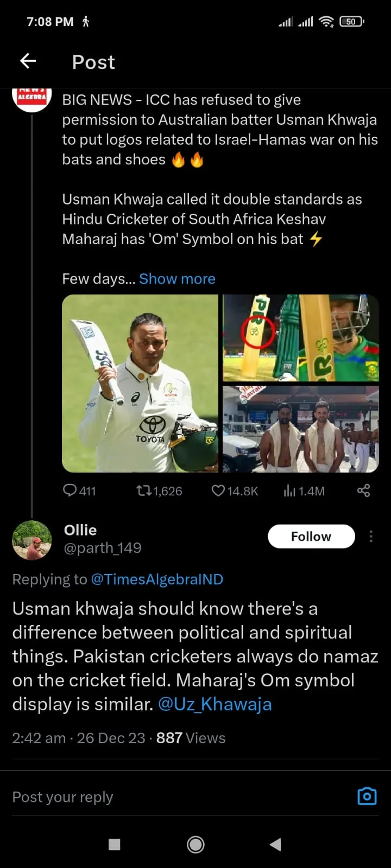The width and height of the screenshot is (391, 868).
Task: Expand the post with Show more
Action: point(176,278)
